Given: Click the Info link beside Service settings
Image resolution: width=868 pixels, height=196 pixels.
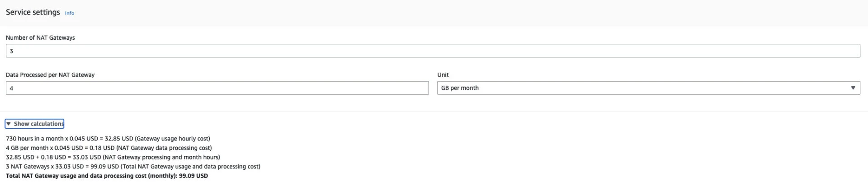Looking at the screenshot, I should tap(69, 13).
